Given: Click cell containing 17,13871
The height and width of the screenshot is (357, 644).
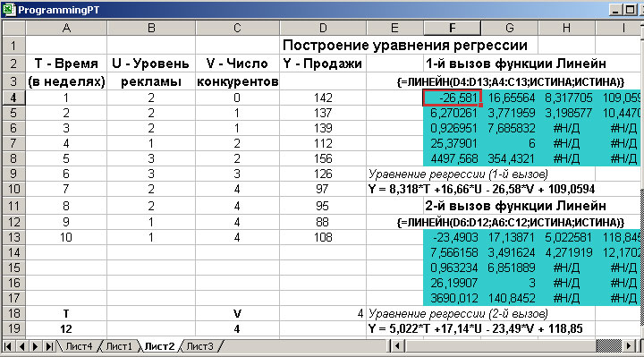Looking at the screenshot, I should pos(509,237).
